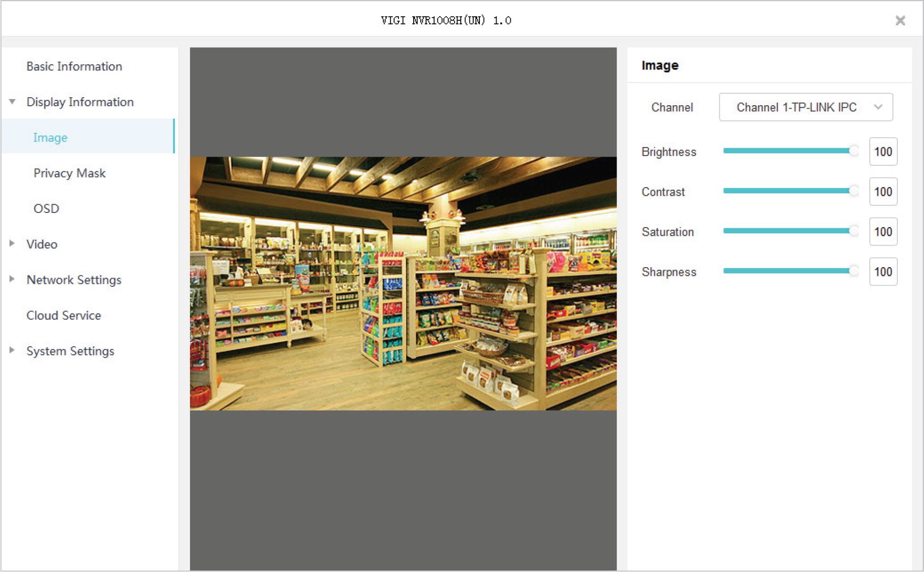
Task: Click the camera preview image
Action: (x=403, y=283)
